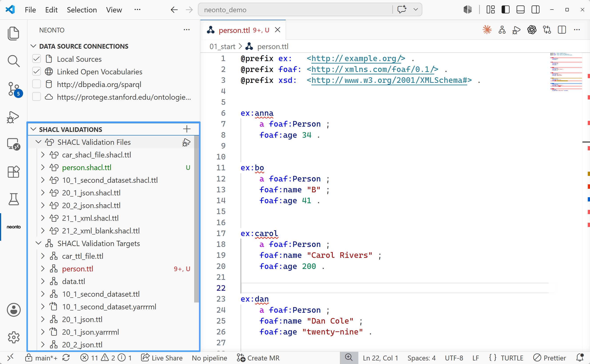590x364 pixels.
Task: Collapse the SHACL VALIDATIONS section
Action: click(34, 129)
